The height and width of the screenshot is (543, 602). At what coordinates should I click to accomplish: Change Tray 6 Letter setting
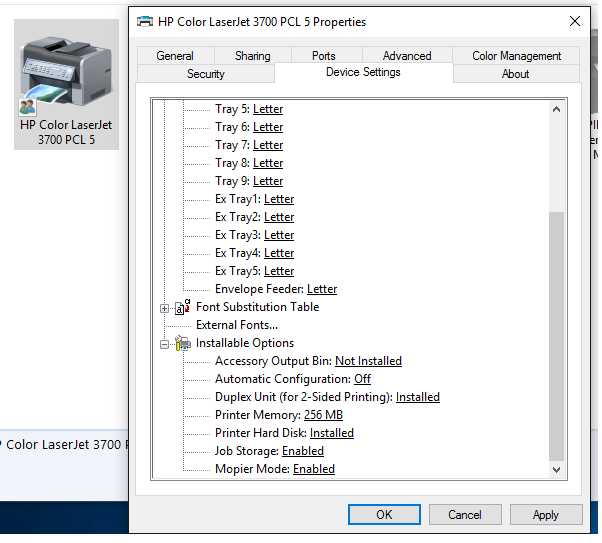click(268, 127)
